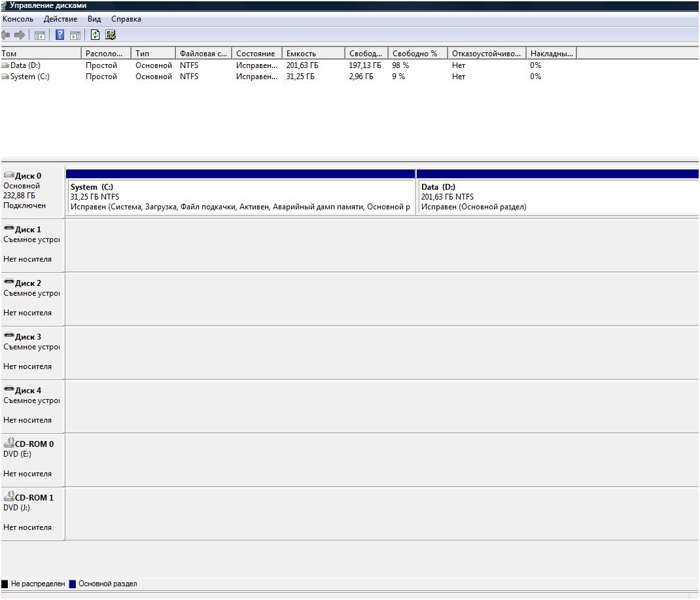Click the 197,13 ГБ free space cell
This screenshot has width=700, height=600.
coord(365,65)
